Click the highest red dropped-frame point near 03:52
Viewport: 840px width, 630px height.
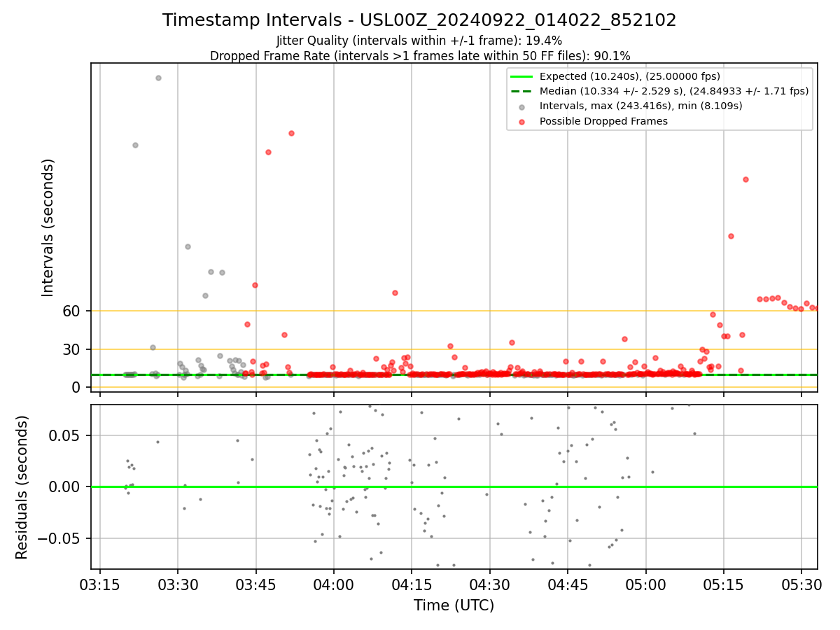click(x=291, y=133)
